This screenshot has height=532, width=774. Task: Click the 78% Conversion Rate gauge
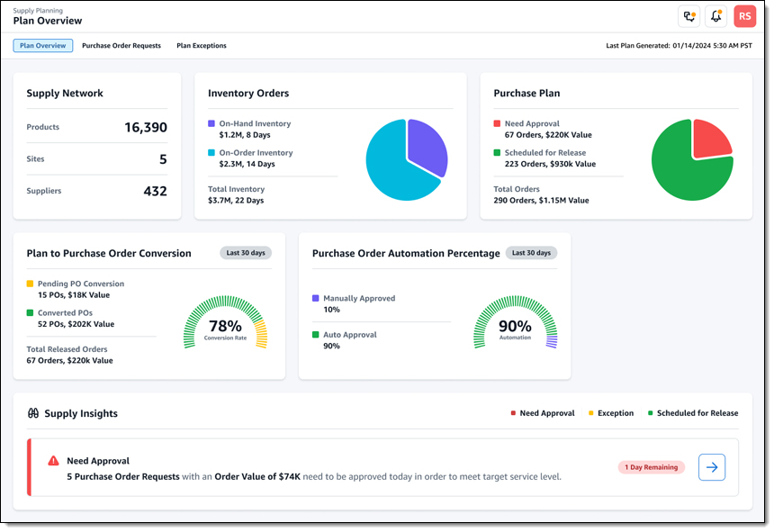pyautogui.click(x=225, y=322)
